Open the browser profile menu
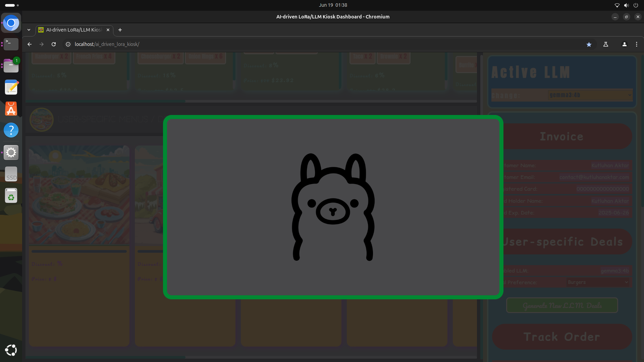Viewport: 644px width, 362px height. pyautogui.click(x=625, y=44)
